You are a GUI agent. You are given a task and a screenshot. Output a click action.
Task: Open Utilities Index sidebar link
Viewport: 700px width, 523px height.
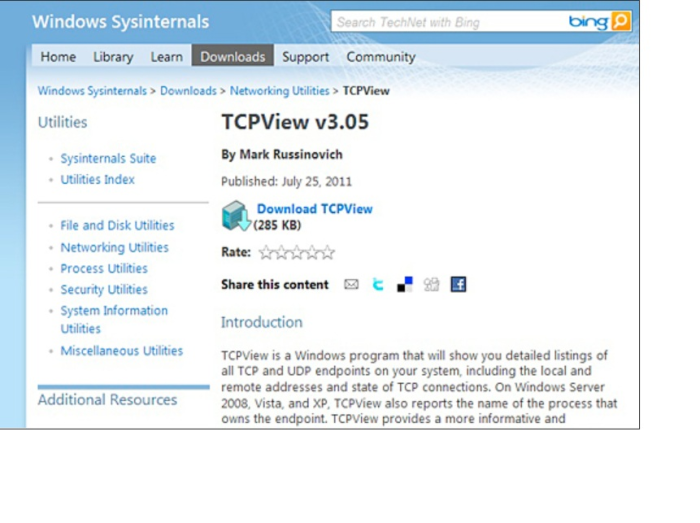point(97,179)
